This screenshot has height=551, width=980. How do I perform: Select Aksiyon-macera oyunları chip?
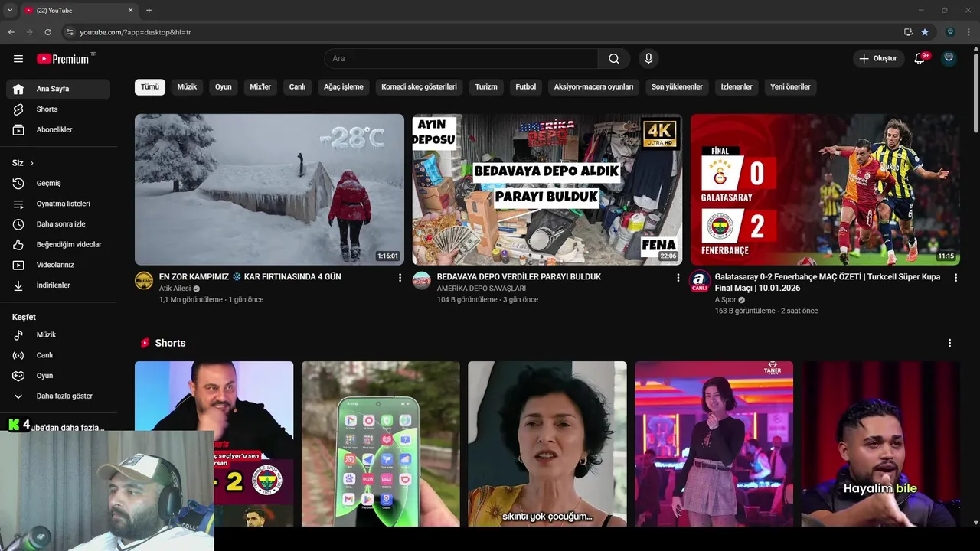point(594,87)
